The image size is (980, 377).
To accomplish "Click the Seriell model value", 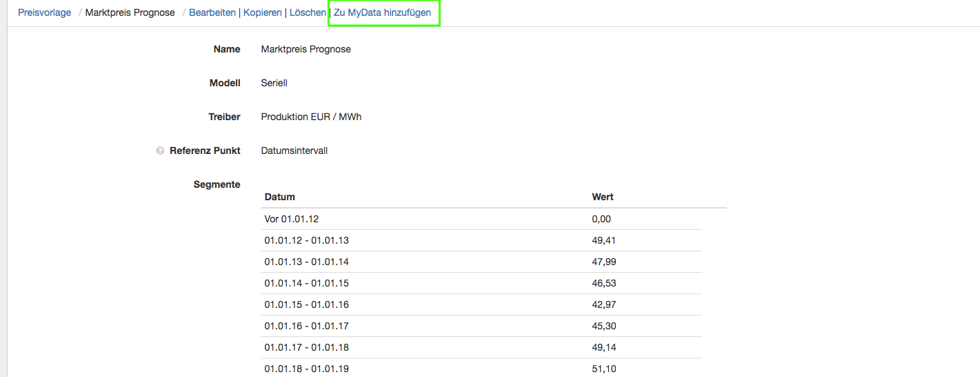I will click(274, 83).
